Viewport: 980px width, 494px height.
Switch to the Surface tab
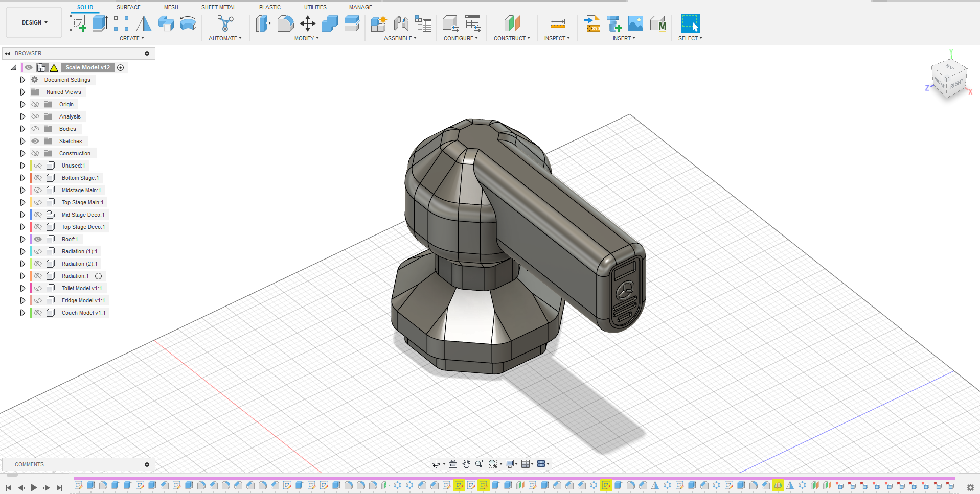point(128,7)
